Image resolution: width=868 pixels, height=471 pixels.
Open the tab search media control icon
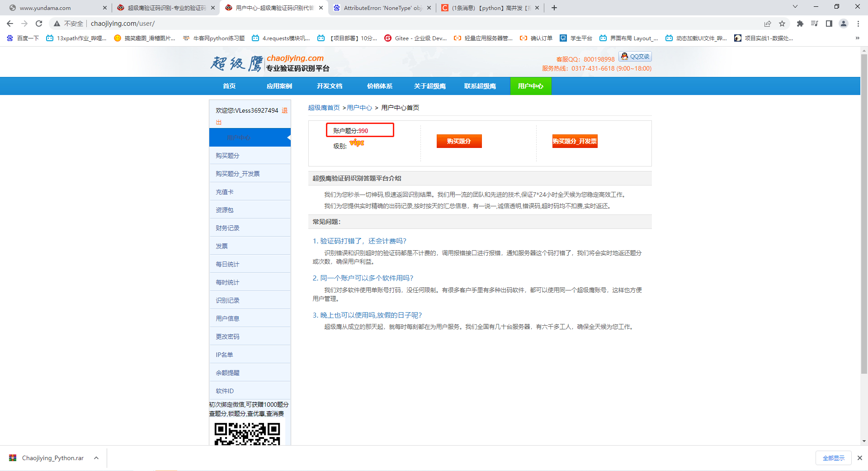[x=815, y=24]
